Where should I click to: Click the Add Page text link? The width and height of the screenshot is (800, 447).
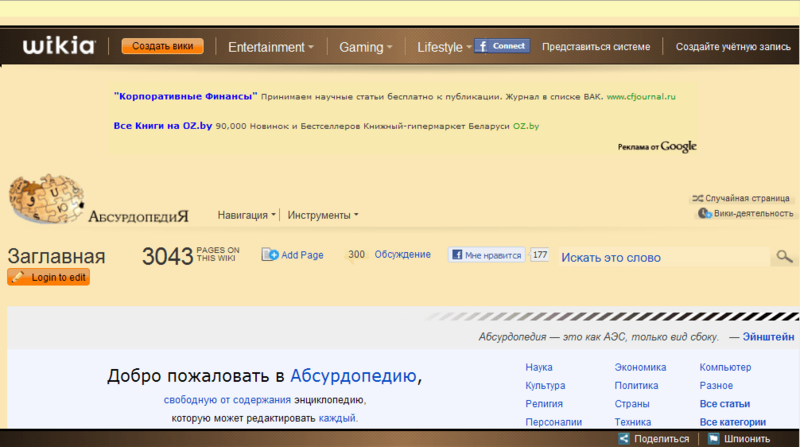tap(302, 255)
